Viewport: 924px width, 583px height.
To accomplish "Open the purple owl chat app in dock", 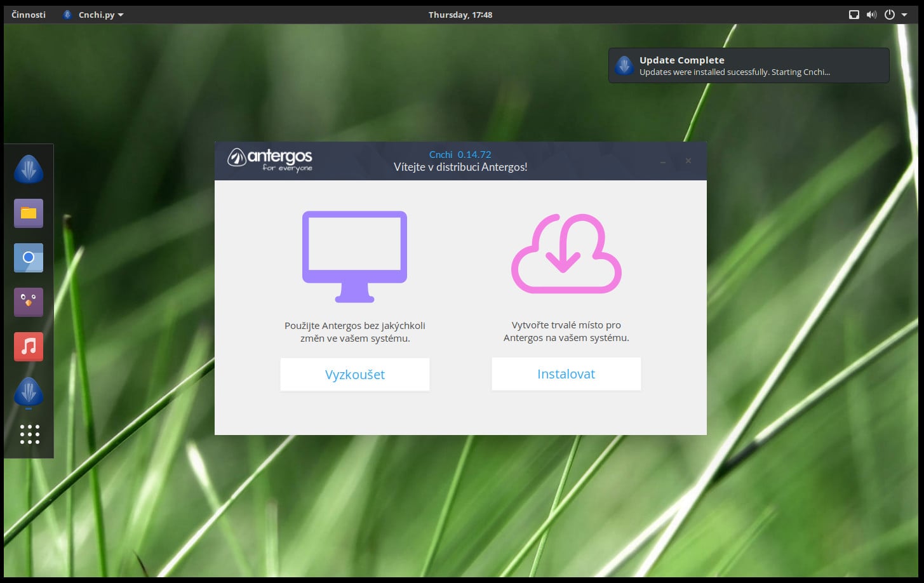I will [28, 302].
